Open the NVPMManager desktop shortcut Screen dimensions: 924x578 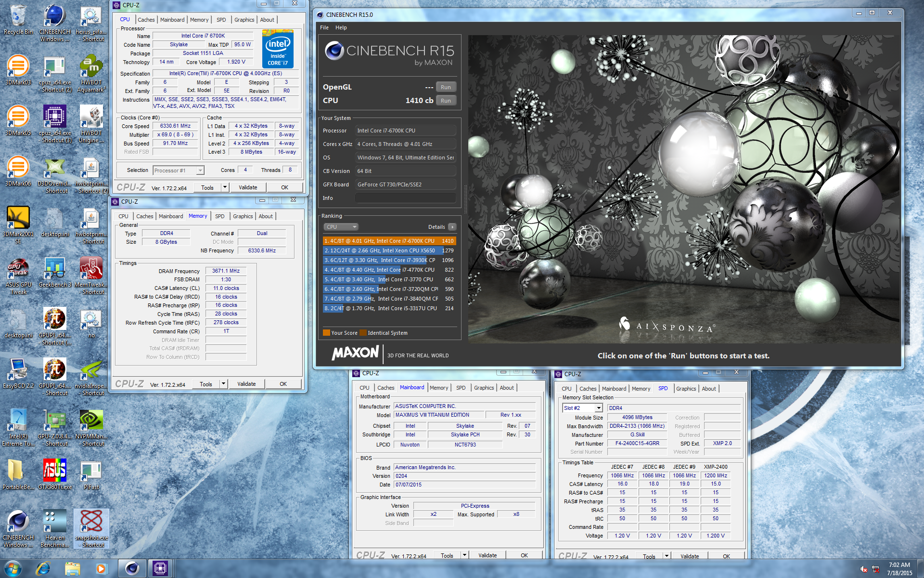click(x=91, y=427)
